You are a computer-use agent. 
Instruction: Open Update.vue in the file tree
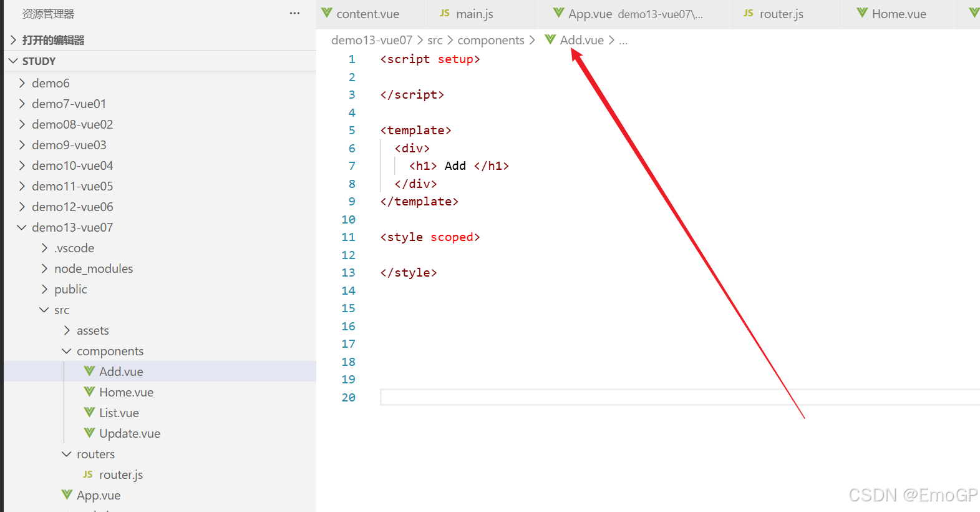tap(160, 433)
